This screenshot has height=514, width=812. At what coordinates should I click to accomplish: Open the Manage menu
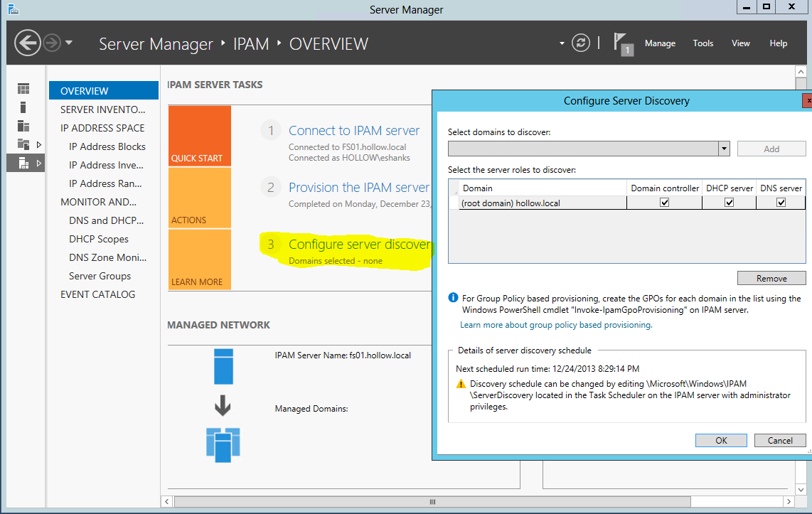(x=660, y=43)
